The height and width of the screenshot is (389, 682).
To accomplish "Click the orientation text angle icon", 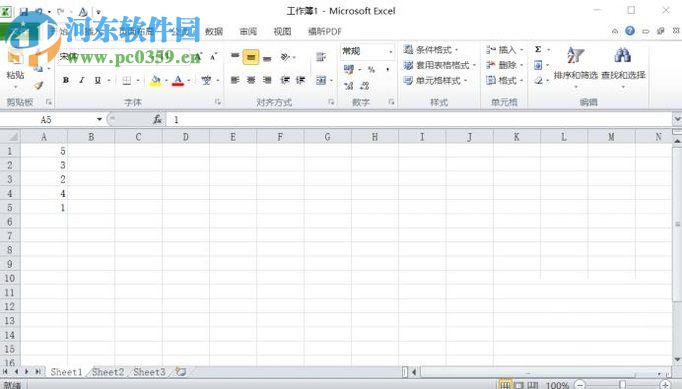I will 285,57.
